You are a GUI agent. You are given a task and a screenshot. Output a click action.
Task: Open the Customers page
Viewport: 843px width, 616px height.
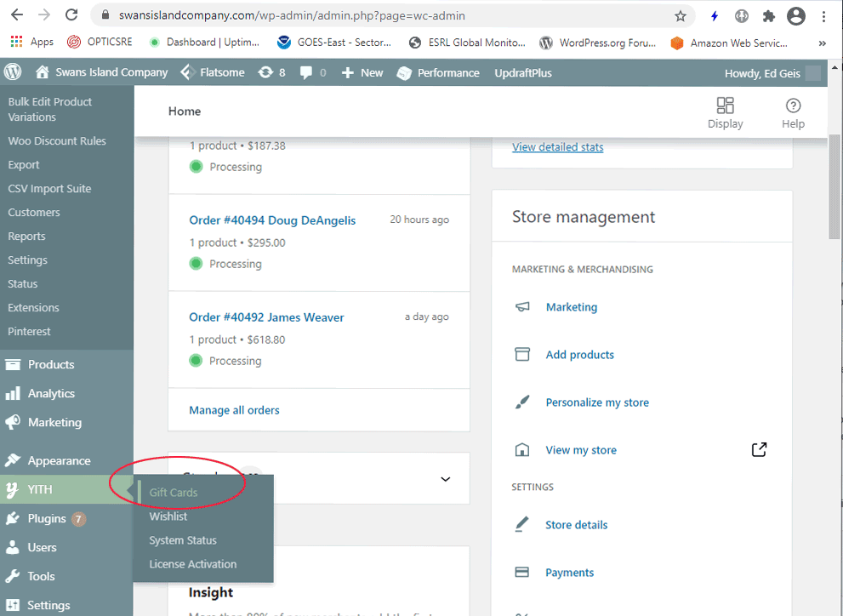[x=34, y=213]
